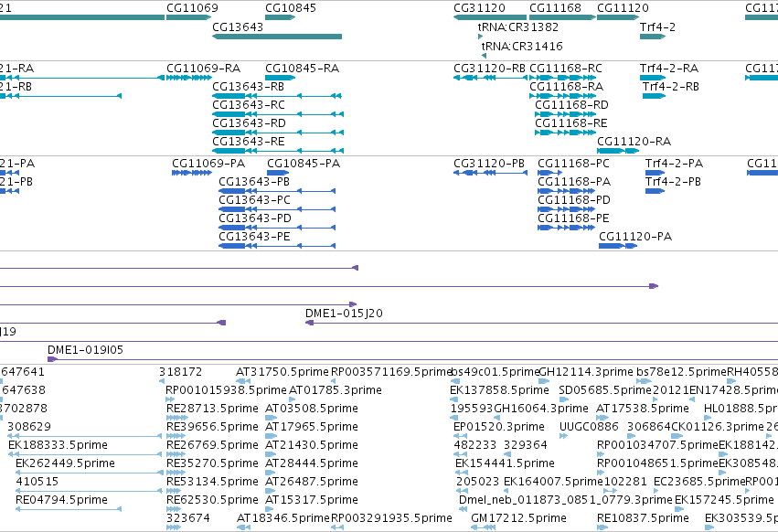Viewport: 778px width, 532px height.
Task: Select transcript CG10845-RA
Action: point(281,78)
